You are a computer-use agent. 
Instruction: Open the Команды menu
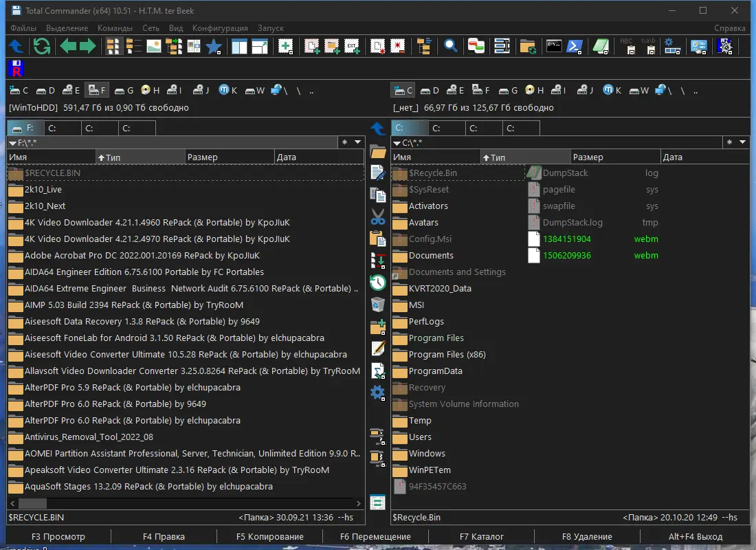tap(115, 28)
